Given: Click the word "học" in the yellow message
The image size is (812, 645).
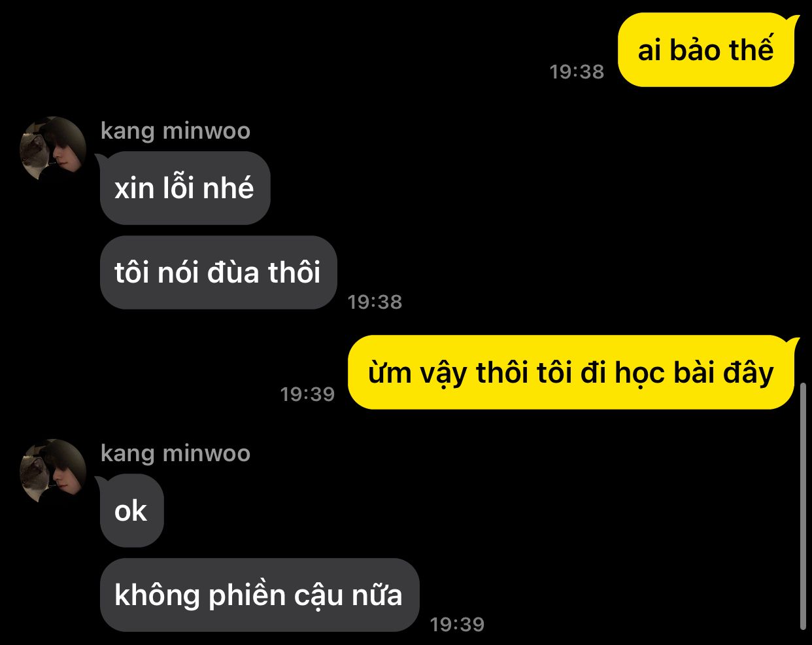Looking at the screenshot, I should (631, 373).
